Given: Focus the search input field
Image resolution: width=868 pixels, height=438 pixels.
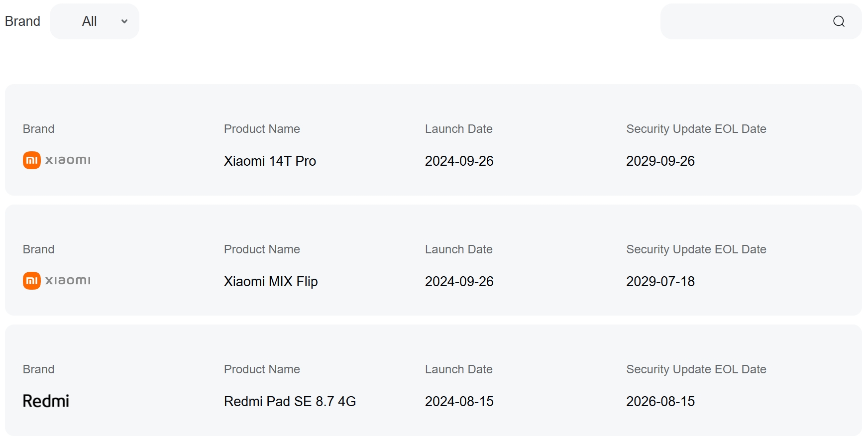Looking at the screenshot, I should pyautogui.click(x=744, y=21).
